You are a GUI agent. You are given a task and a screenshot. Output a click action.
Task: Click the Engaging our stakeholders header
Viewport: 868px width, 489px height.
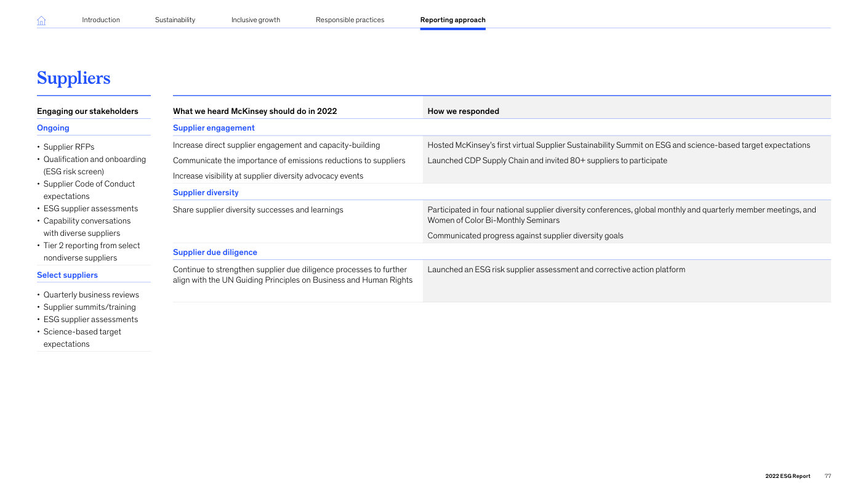87,111
